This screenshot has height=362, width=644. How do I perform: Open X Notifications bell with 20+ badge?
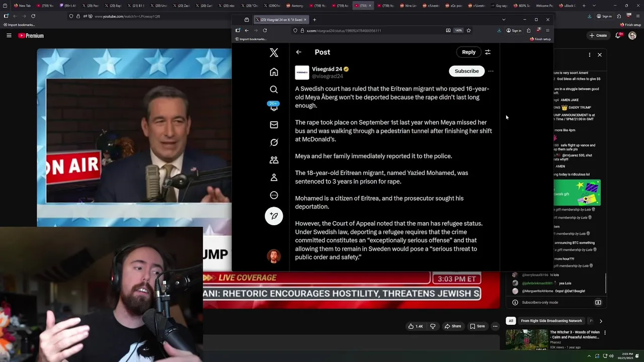[x=274, y=107]
